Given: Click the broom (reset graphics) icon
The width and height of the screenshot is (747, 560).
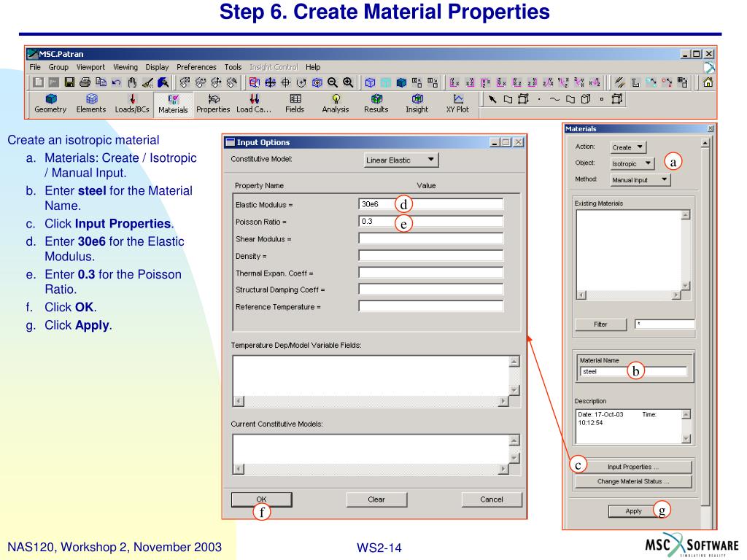Looking at the screenshot, I should (147, 82).
